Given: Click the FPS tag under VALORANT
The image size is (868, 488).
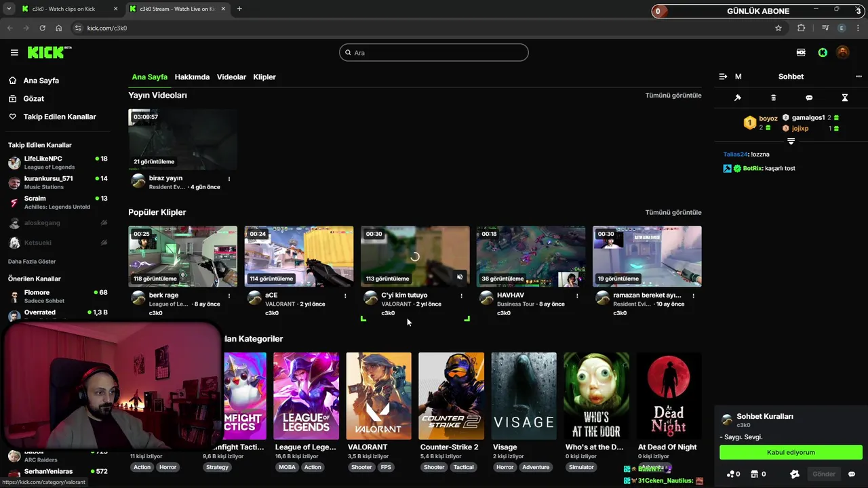Looking at the screenshot, I should tap(386, 467).
